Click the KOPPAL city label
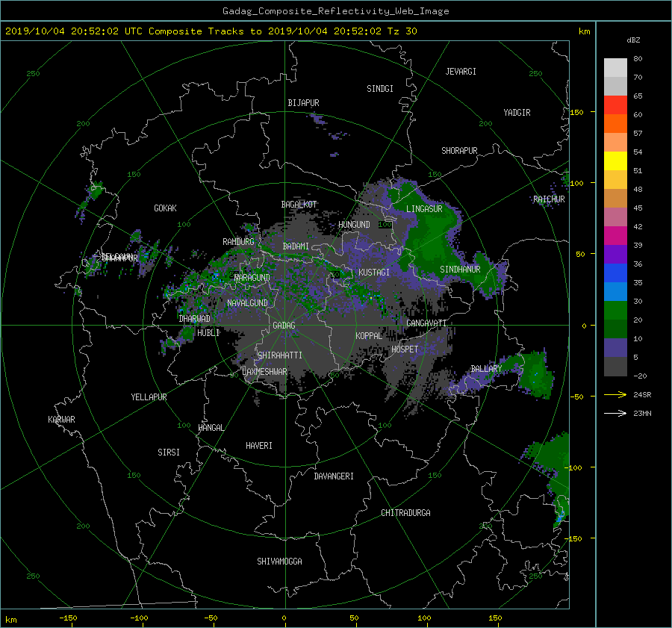Image resolution: width=672 pixels, height=628 pixels. point(369,335)
